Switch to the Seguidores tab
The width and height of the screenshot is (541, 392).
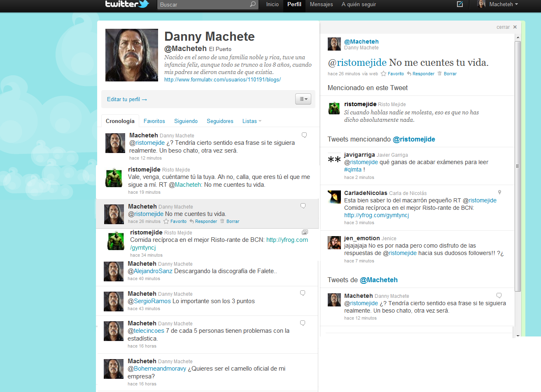(x=220, y=121)
